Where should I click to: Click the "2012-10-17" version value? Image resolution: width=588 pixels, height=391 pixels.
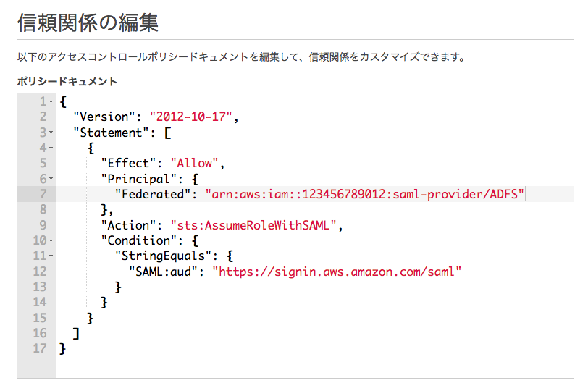point(191,117)
